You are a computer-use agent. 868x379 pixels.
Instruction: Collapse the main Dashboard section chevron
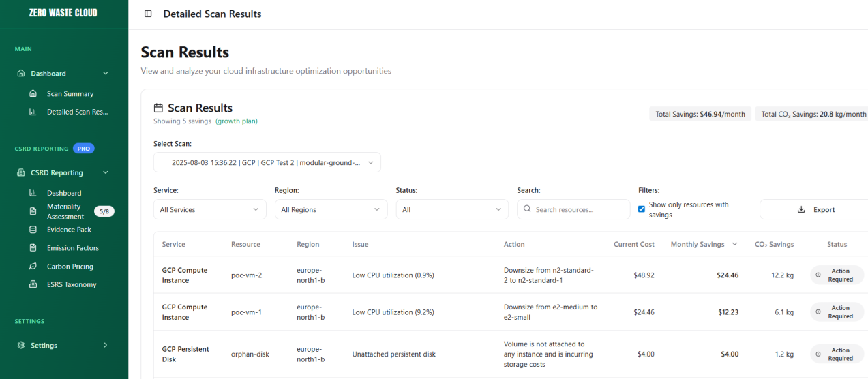point(106,74)
